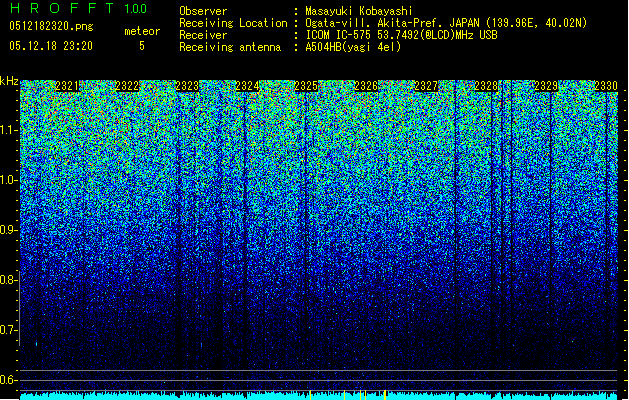Select the A504HB(yagi 4el) antenna text
Viewport: 629px width, 400px height.
click(x=353, y=47)
